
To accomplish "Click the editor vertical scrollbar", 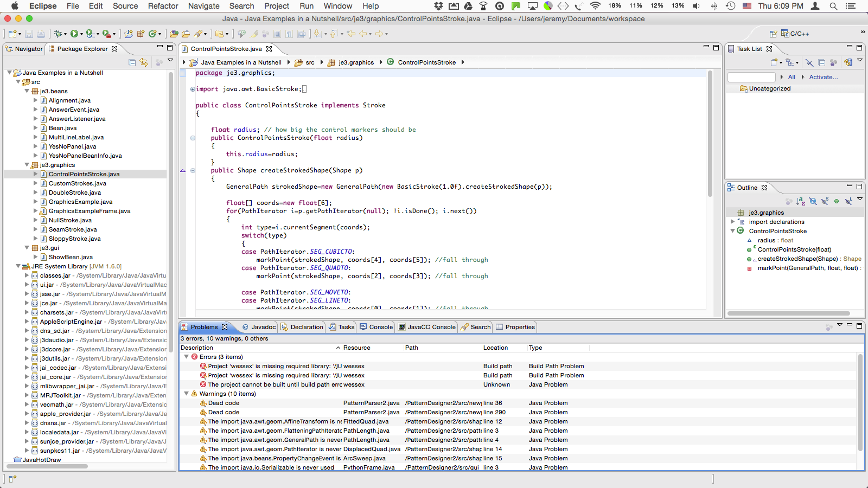I will [710, 133].
